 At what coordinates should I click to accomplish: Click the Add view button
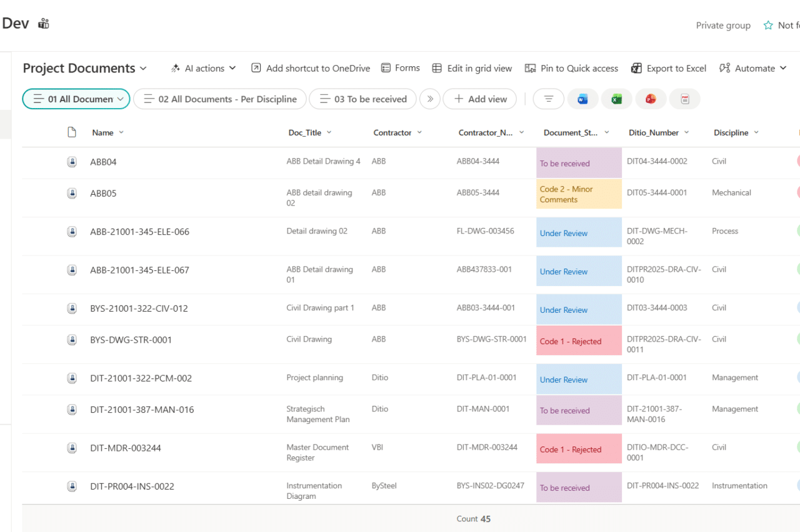click(x=479, y=99)
